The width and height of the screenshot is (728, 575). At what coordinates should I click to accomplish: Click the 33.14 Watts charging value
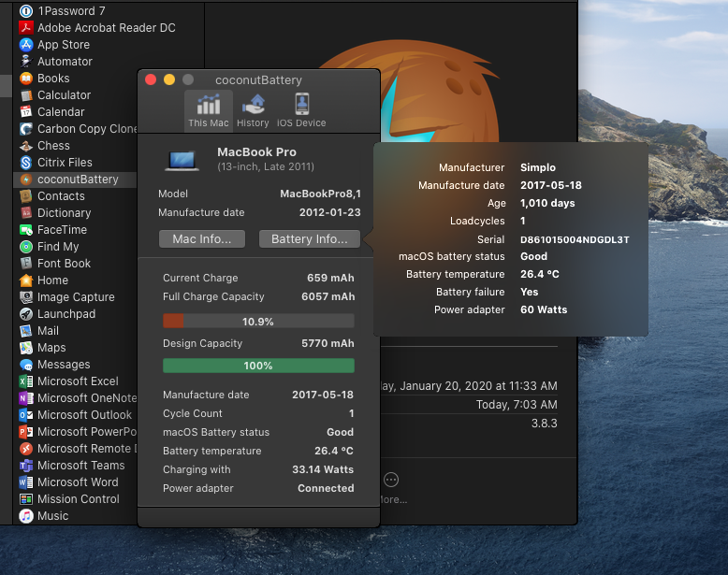click(323, 469)
